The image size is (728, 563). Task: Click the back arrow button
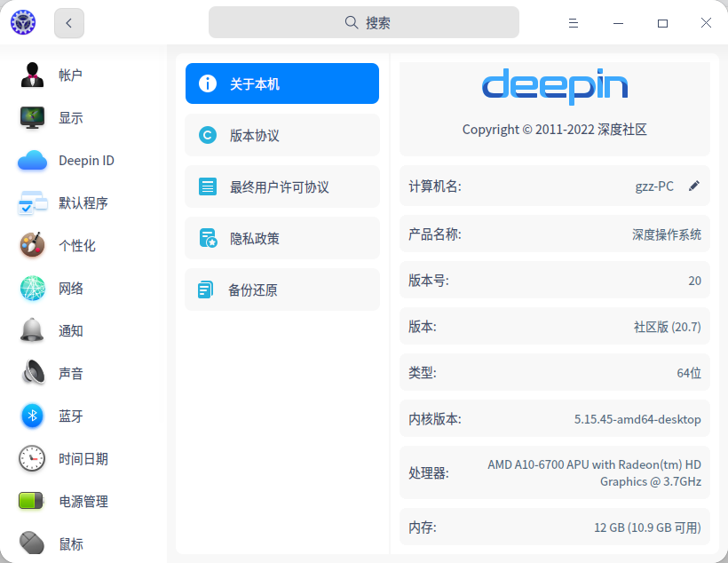[x=69, y=23]
